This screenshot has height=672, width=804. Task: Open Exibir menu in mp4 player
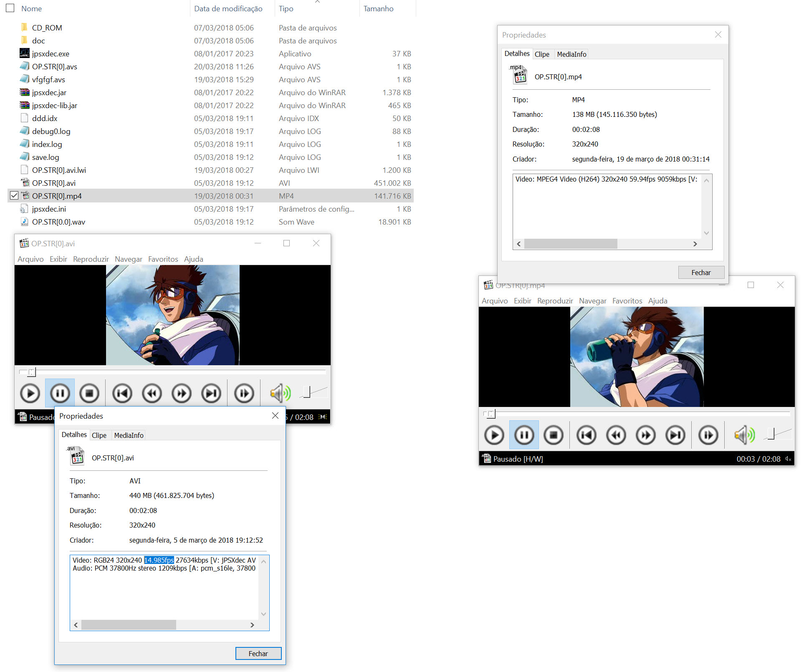522,301
